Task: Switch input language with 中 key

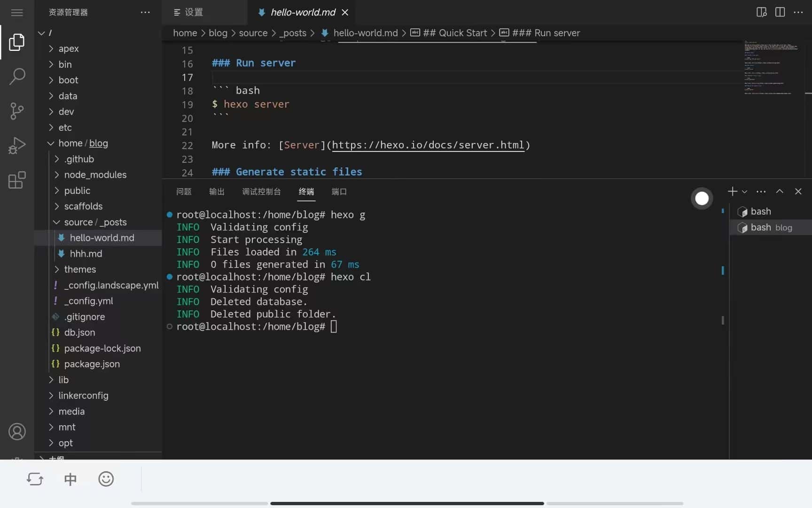Action: pyautogui.click(x=70, y=479)
